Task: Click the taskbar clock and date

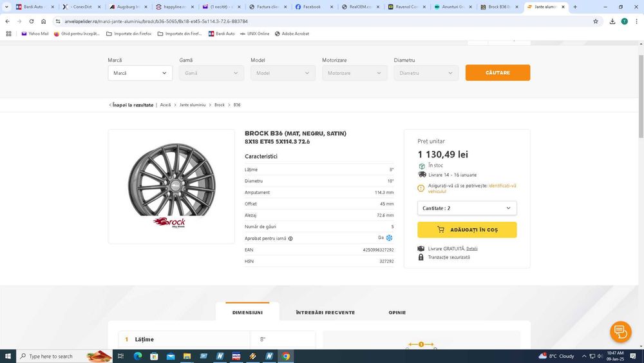Action: (615, 356)
